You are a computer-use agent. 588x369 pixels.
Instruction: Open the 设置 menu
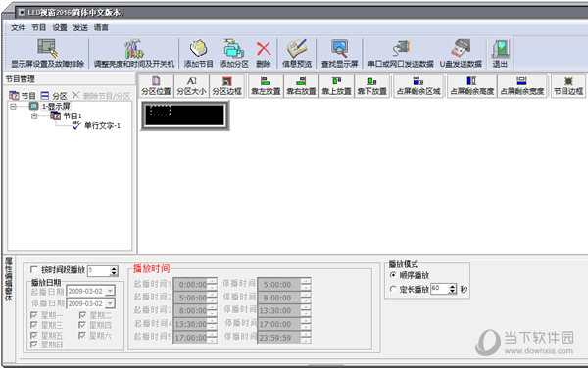pyautogui.click(x=60, y=27)
